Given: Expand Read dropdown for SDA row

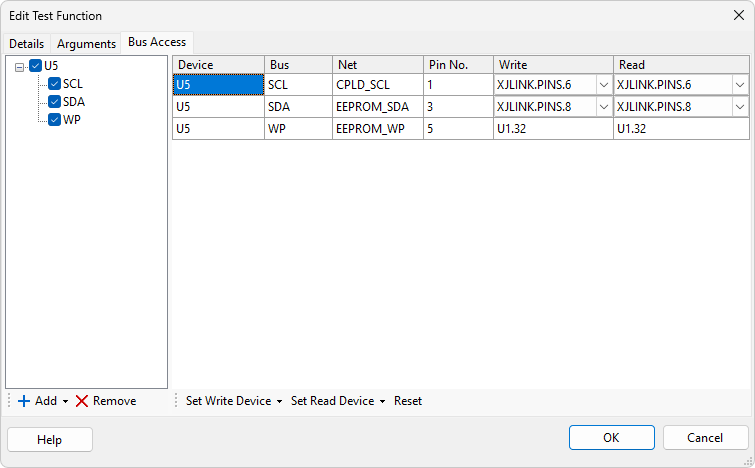Looking at the screenshot, I should 739,107.
